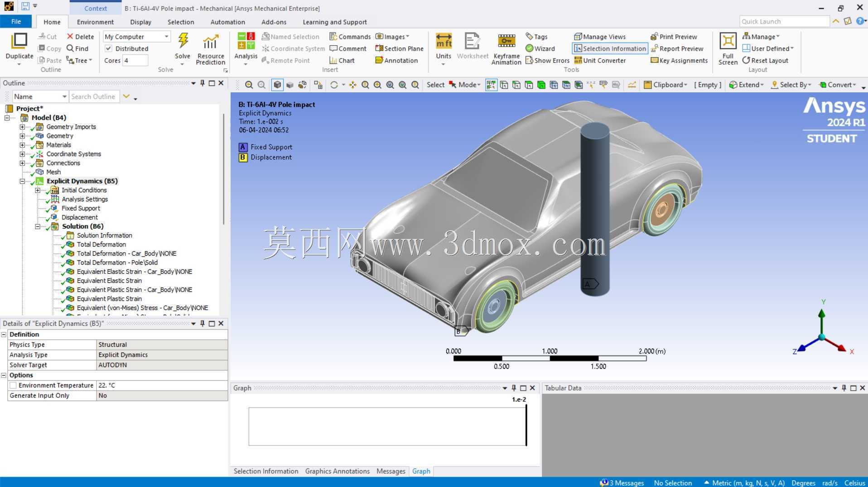Pin the Graph panel

click(x=514, y=388)
